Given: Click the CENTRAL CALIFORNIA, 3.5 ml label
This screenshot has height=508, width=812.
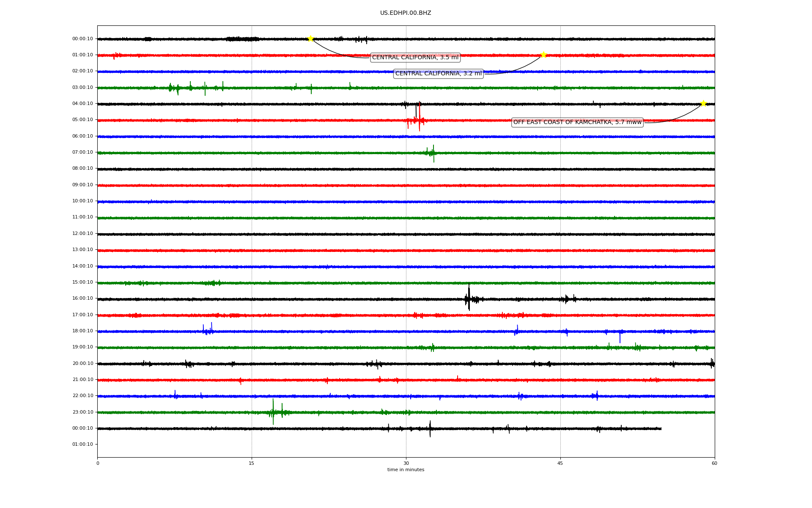Looking at the screenshot, I should [x=415, y=58].
